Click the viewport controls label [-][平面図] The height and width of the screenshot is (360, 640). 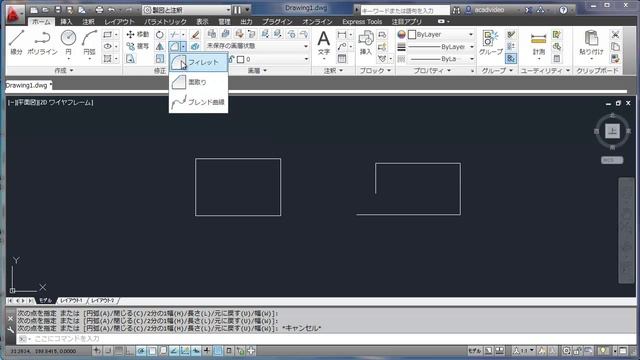(x=25, y=102)
